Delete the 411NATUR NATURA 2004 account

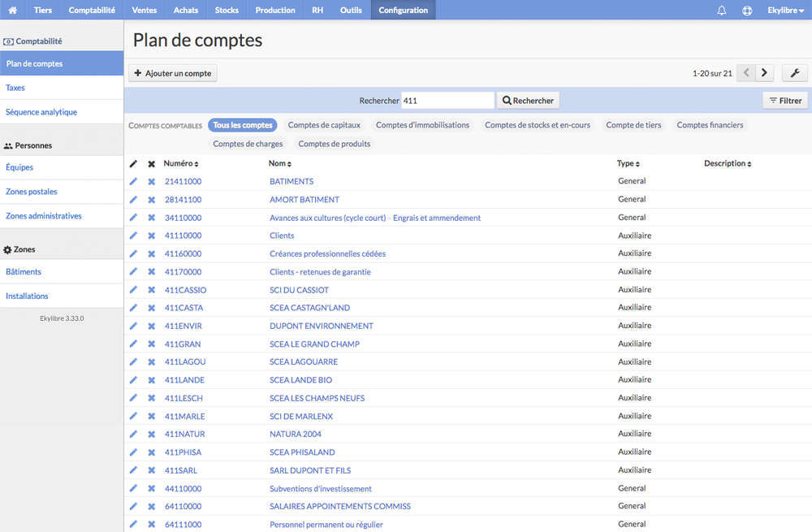(x=151, y=434)
